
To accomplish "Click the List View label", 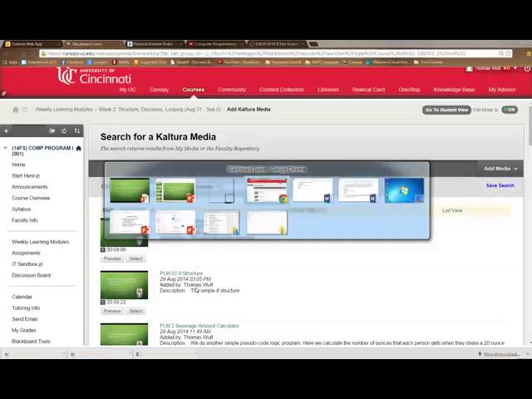I will (452, 210).
